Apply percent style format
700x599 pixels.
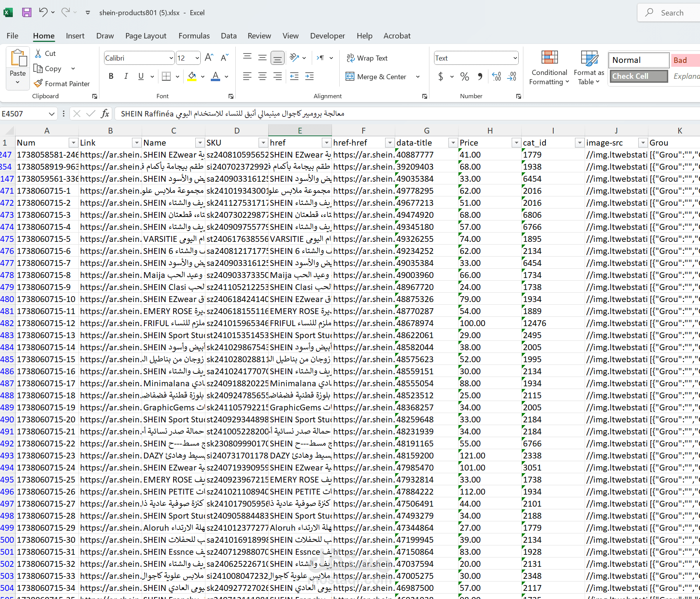tap(465, 76)
